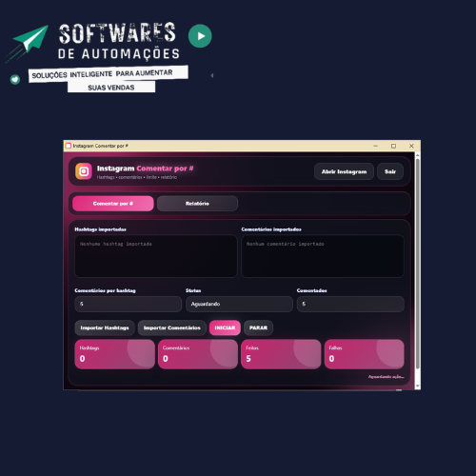Click the Sair button
This screenshot has height=476, width=476.
point(390,171)
